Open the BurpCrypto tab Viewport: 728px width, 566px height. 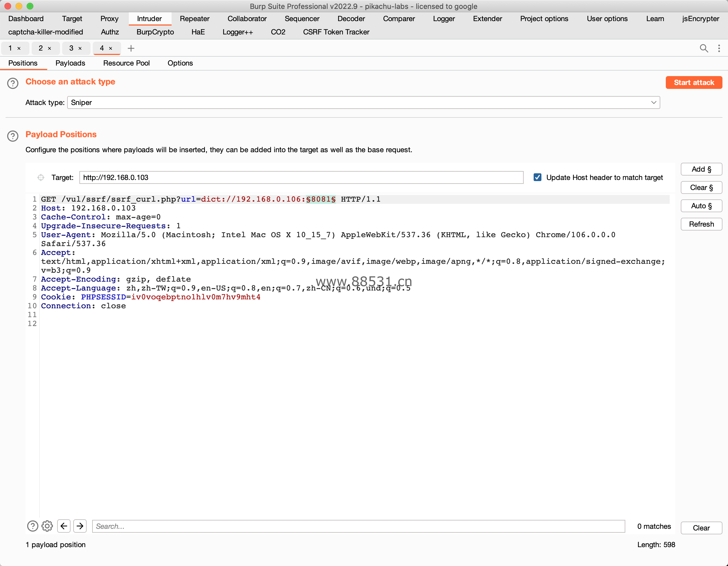[155, 32]
